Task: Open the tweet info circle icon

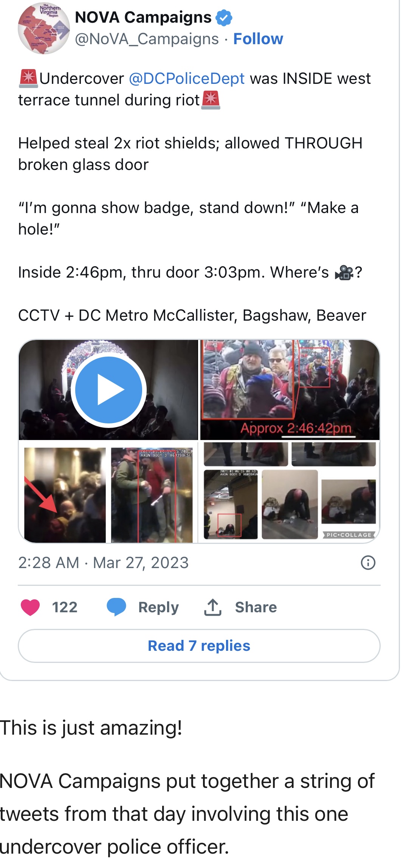Action: (368, 563)
